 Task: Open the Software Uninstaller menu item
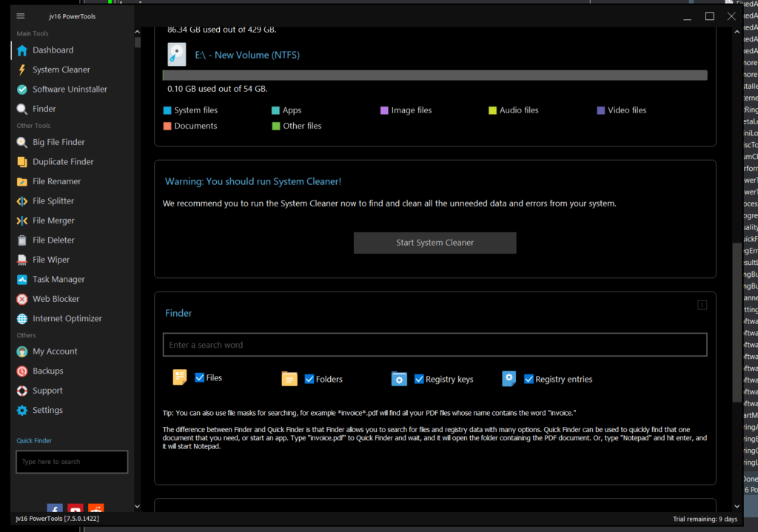pos(72,90)
